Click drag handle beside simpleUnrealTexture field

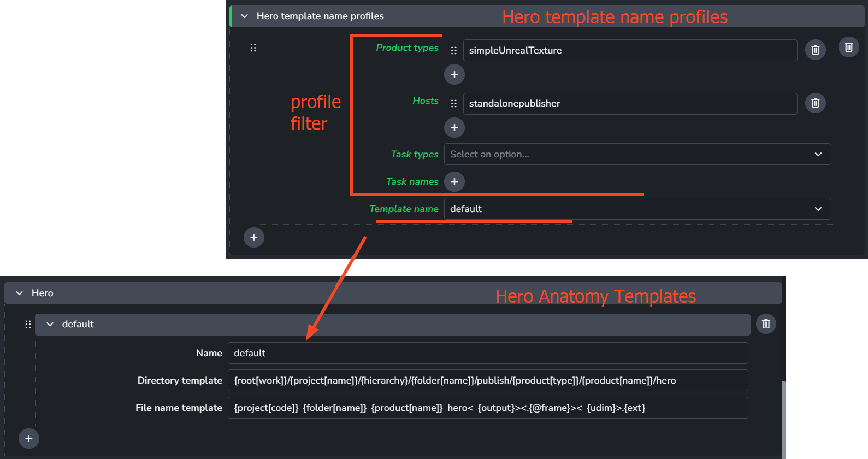(x=453, y=50)
